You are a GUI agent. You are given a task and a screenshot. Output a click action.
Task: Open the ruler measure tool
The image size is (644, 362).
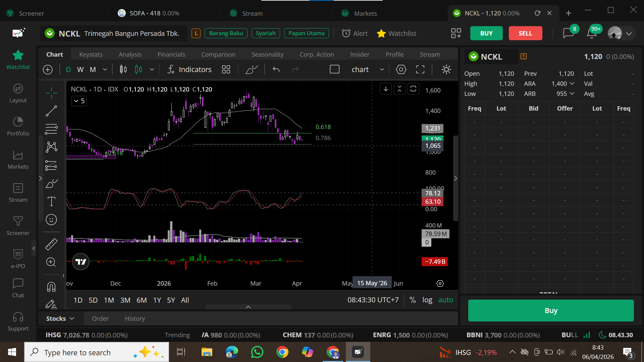[x=51, y=244]
